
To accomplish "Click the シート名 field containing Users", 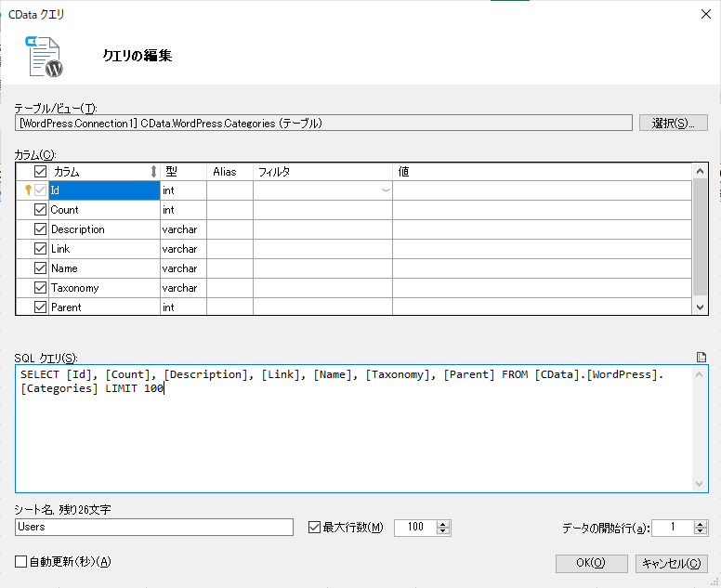I will coord(154,527).
